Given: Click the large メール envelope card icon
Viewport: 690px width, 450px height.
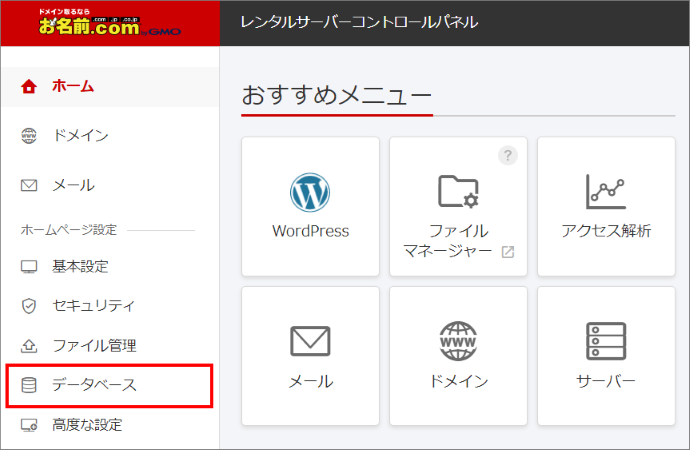Looking at the screenshot, I should 310,341.
